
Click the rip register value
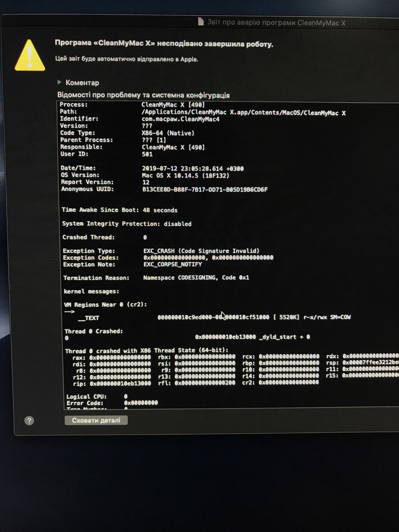(121, 383)
